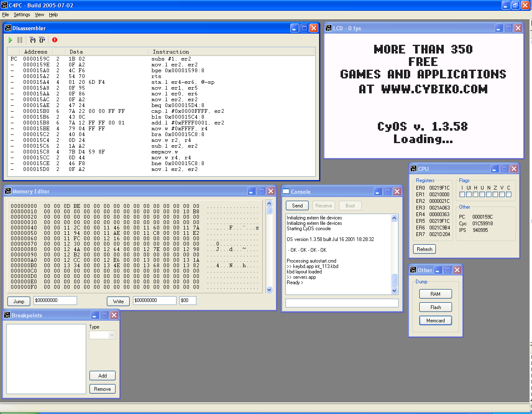Screen dimensions: 532x414
Task: Toggle the N flag checkbox
Action: 489,194
